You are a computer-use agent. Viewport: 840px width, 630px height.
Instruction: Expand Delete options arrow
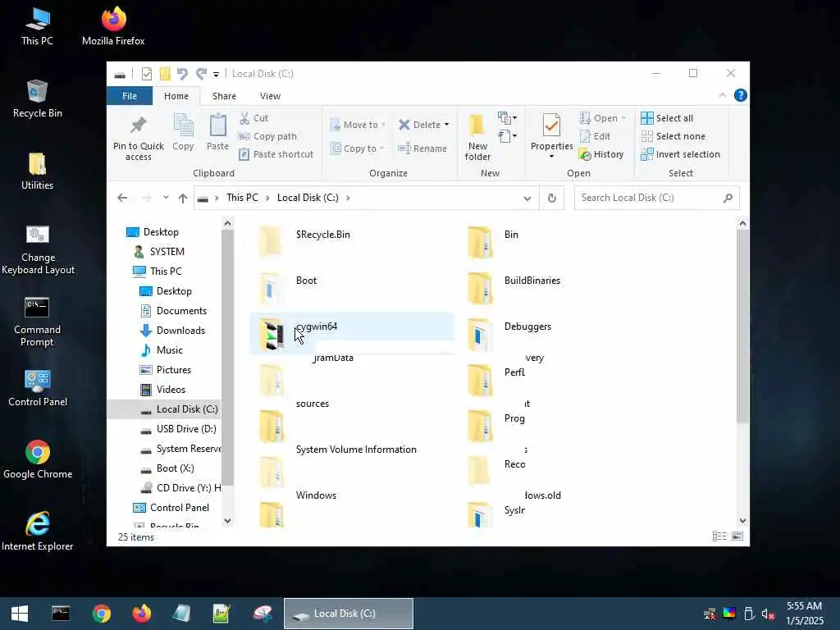(446, 125)
